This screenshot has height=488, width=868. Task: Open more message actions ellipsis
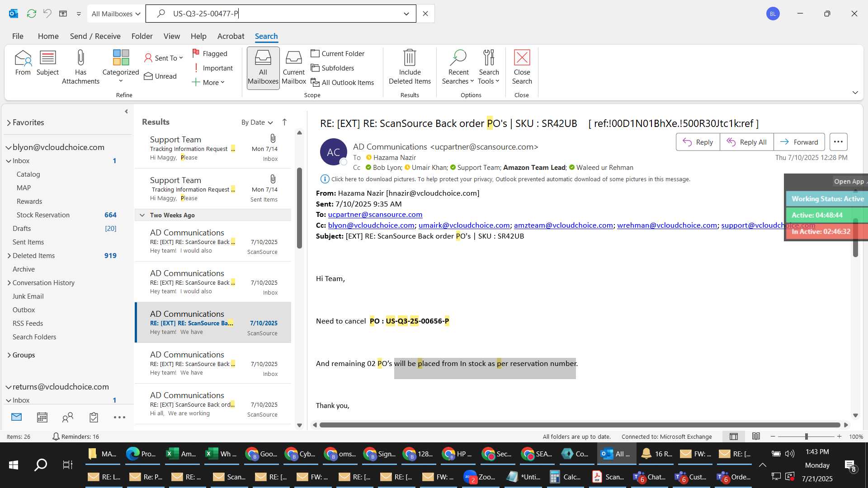coord(838,142)
